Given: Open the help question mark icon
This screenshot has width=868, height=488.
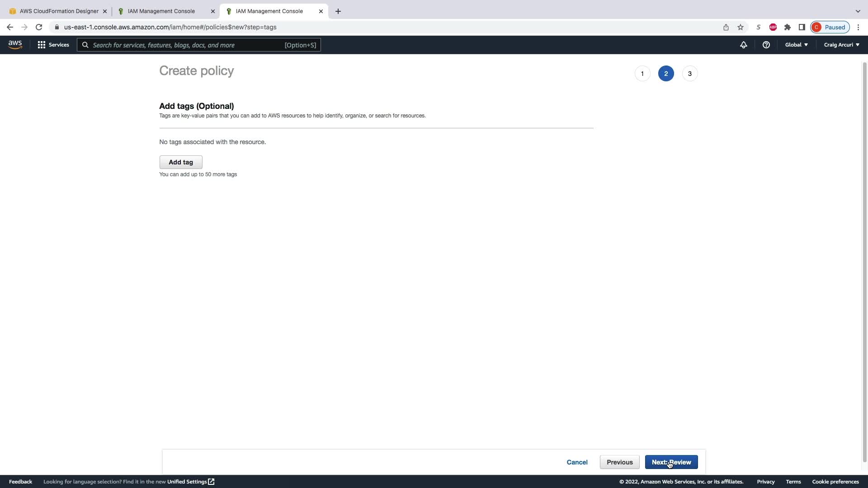Looking at the screenshot, I should coord(766,45).
